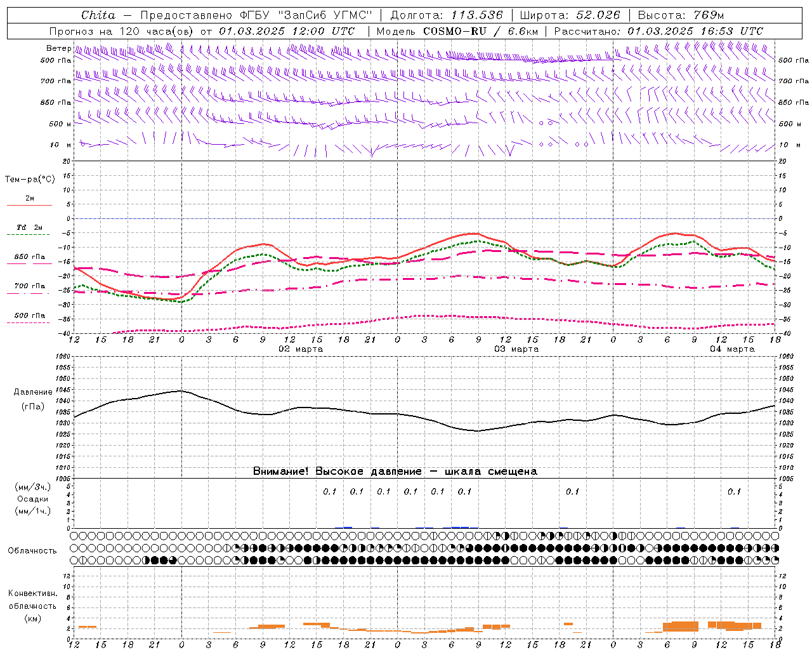Click the "Давление" pressure panel label

tap(33, 392)
